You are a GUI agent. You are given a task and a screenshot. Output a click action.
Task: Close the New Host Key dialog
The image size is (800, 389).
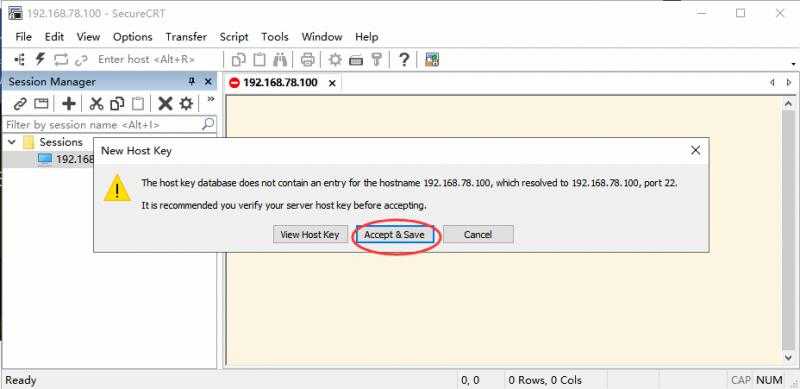coord(695,150)
